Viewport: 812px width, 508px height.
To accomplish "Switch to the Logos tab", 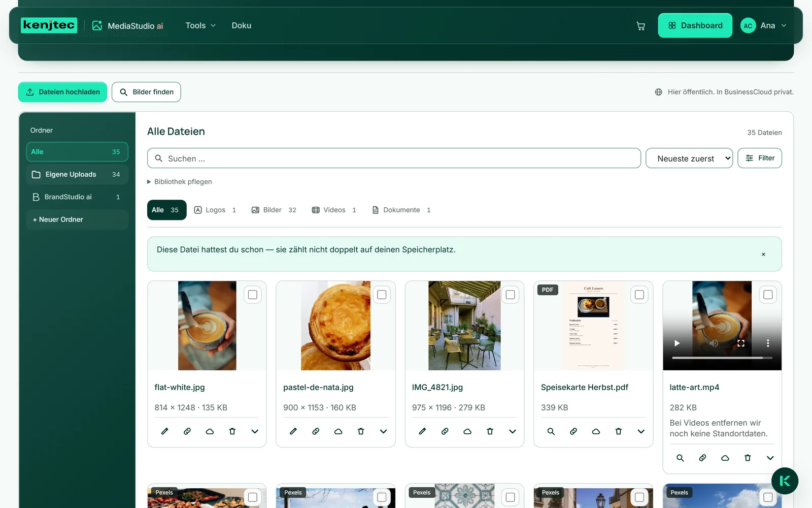I will coord(215,210).
